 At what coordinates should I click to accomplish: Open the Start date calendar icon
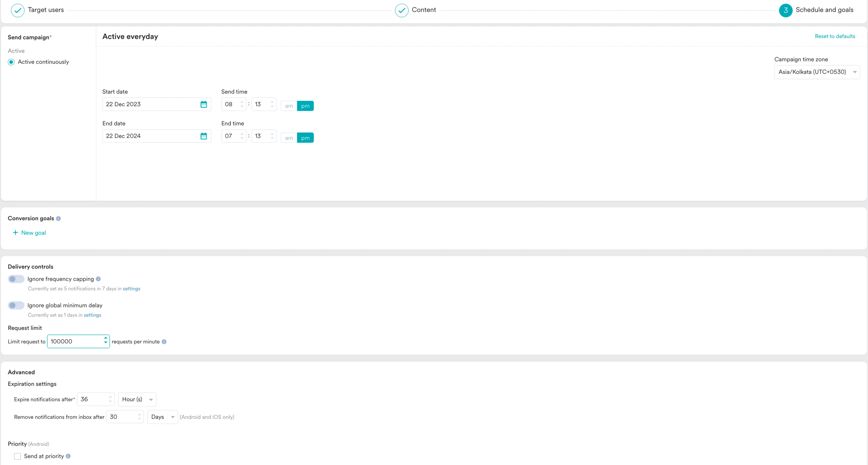click(x=203, y=104)
